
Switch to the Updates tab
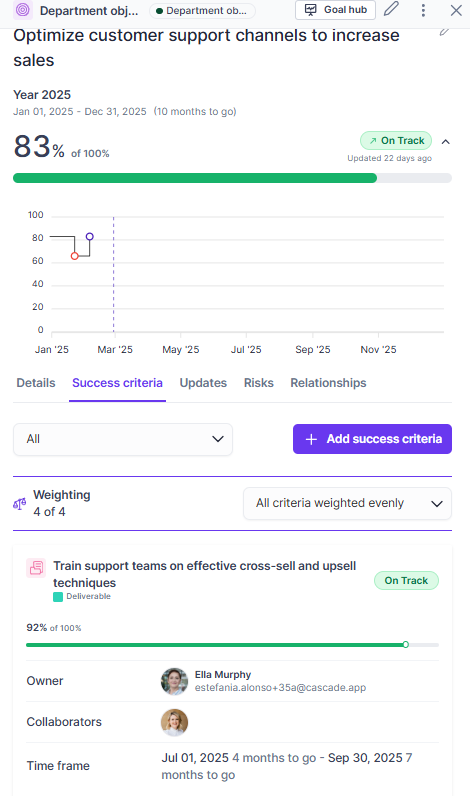tap(203, 383)
